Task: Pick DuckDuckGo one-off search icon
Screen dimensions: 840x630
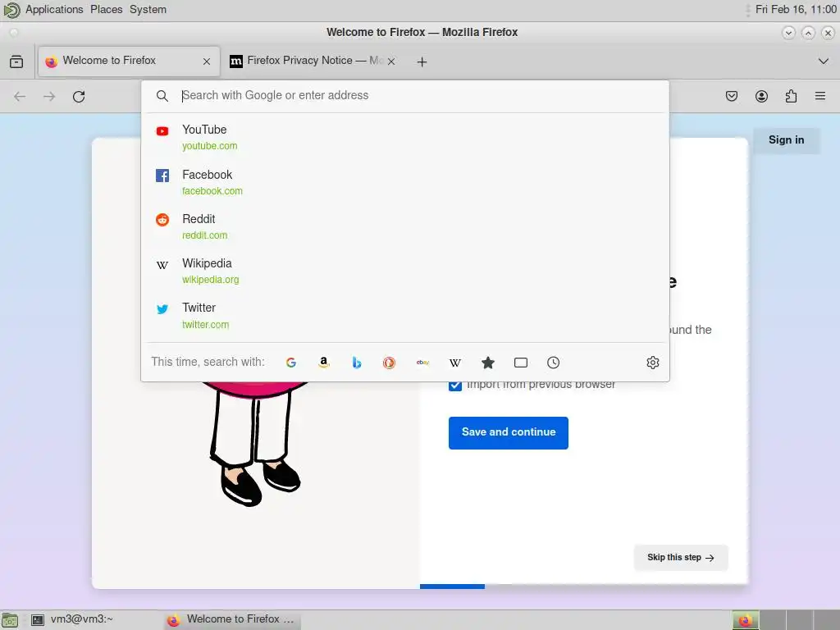Action: coord(389,363)
